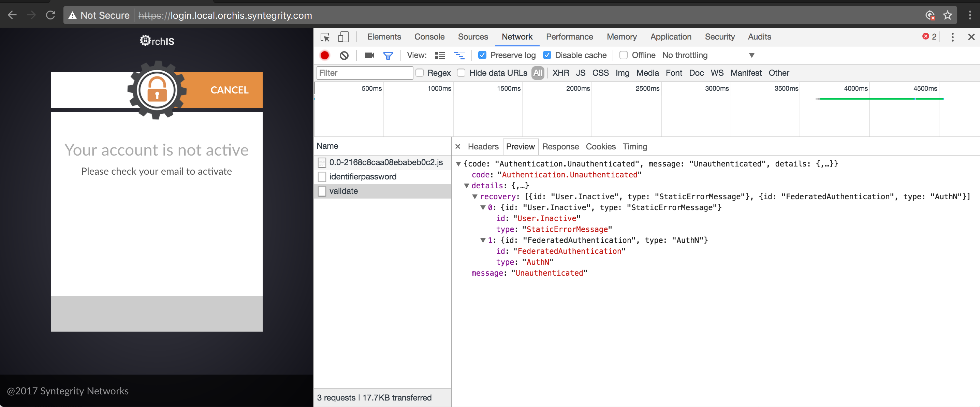The height and width of the screenshot is (407, 980).
Task: Switch to the Performance tab
Action: (570, 37)
